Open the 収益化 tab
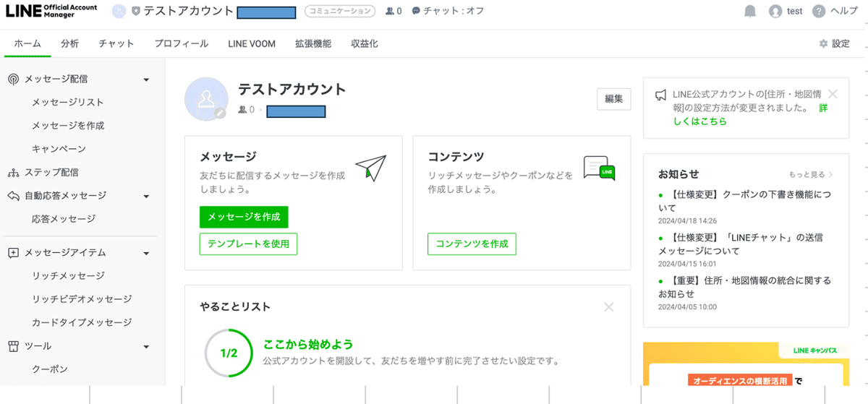The height and width of the screenshot is (404, 868). [365, 43]
